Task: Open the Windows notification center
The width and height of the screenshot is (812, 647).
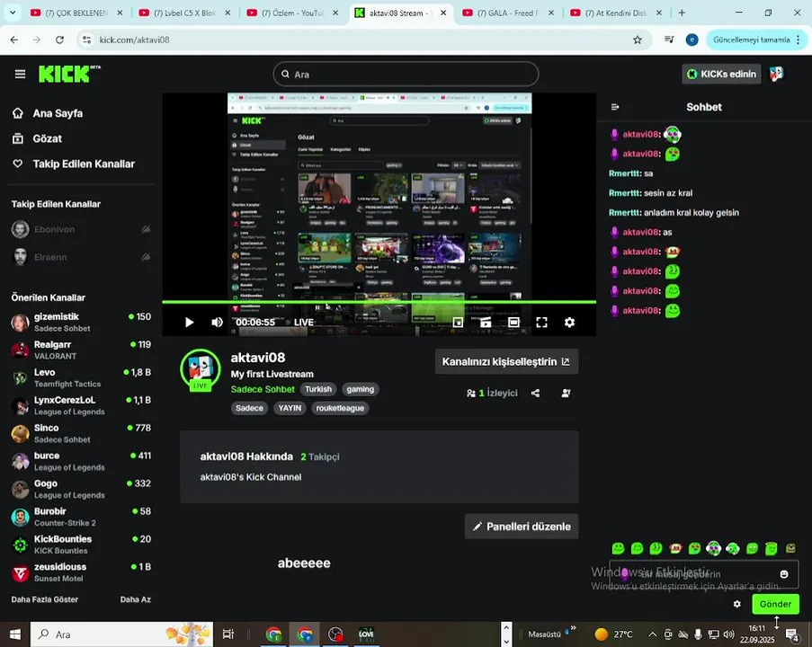Action: point(792,634)
